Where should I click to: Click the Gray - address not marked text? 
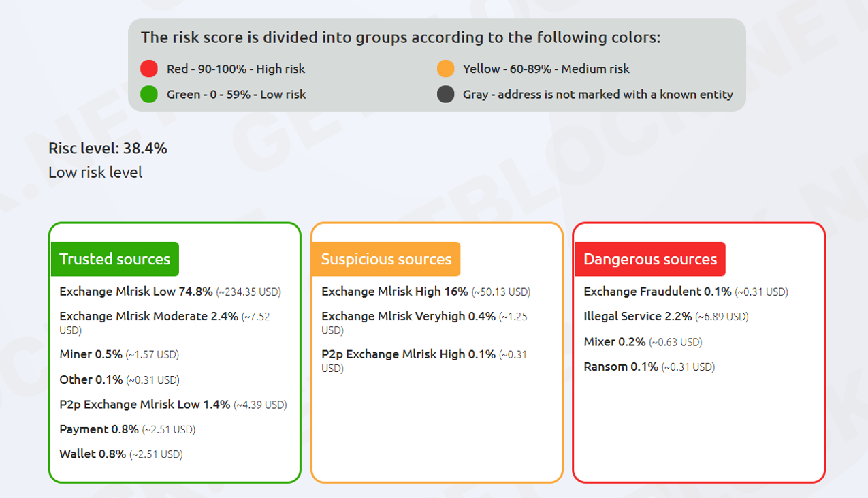point(598,95)
